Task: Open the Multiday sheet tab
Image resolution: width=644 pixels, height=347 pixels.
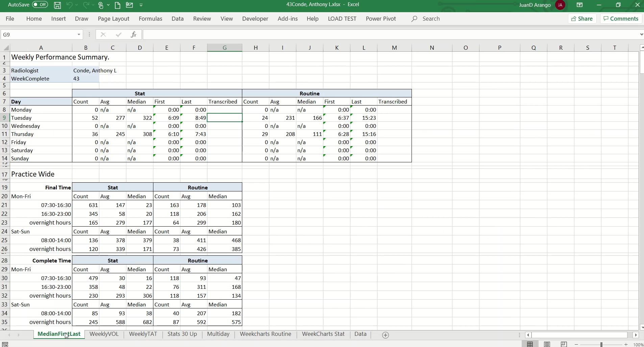Action: [x=218, y=334]
